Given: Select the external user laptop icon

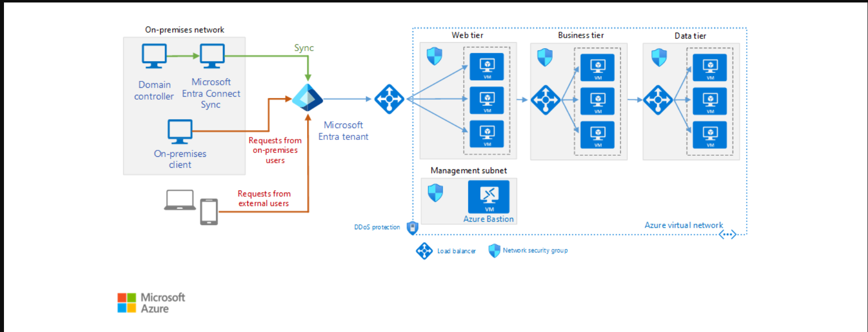Looking at the screenshot, I should 180,200.
